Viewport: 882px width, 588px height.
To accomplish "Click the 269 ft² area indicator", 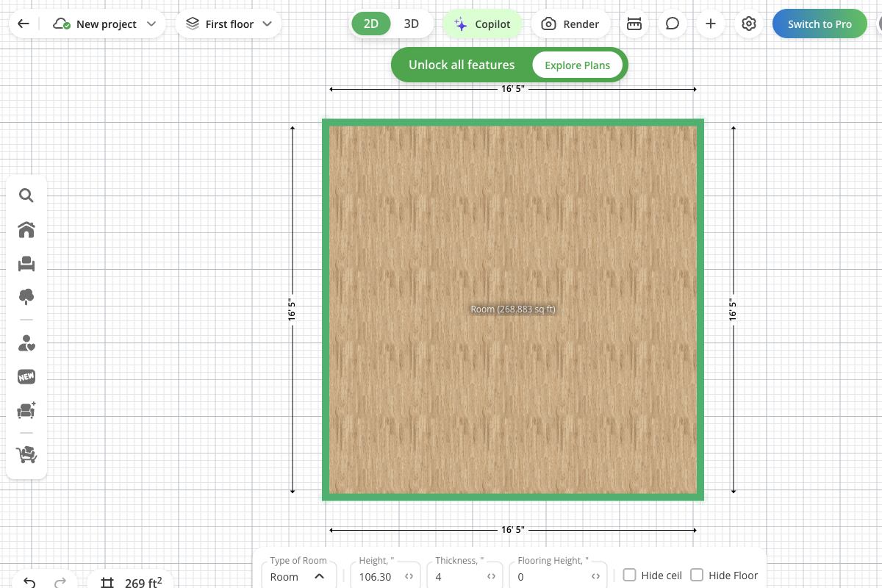I will [131, 582].
